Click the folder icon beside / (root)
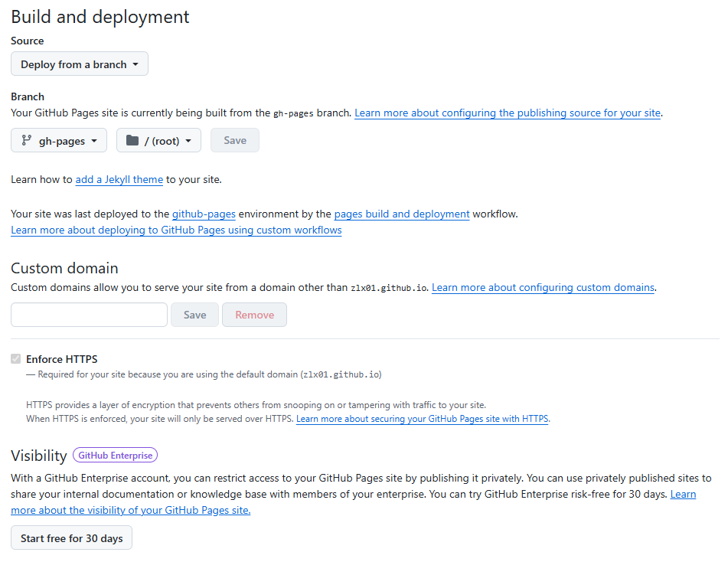Image resolution: width=728 pixels, height=562 pixels. pyautogui.click(x=132, y=140)
